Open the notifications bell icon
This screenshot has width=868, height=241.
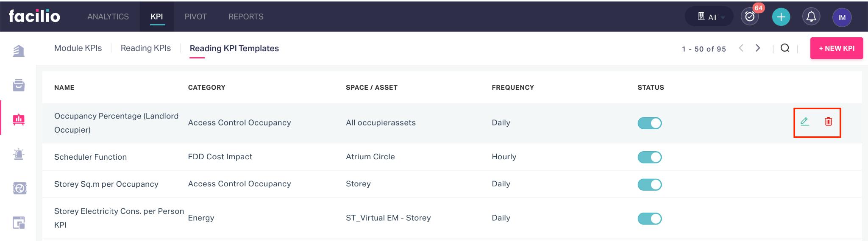coord(811,17)
